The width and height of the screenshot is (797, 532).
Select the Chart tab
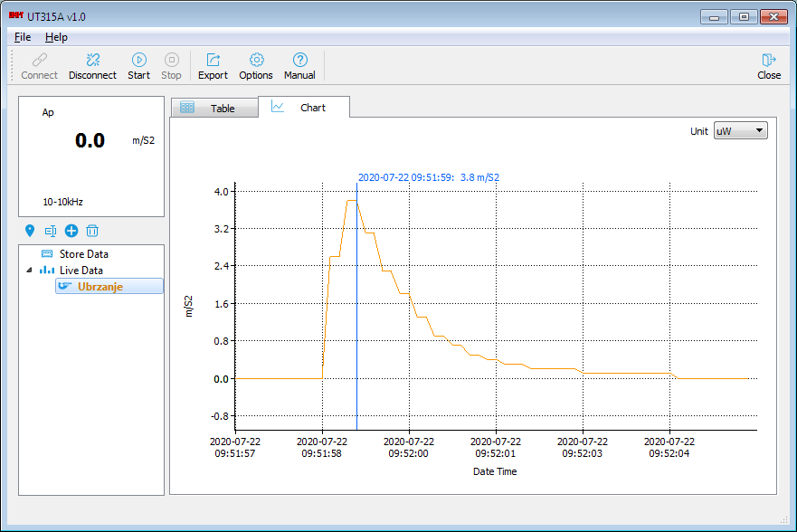coord(303,108)
